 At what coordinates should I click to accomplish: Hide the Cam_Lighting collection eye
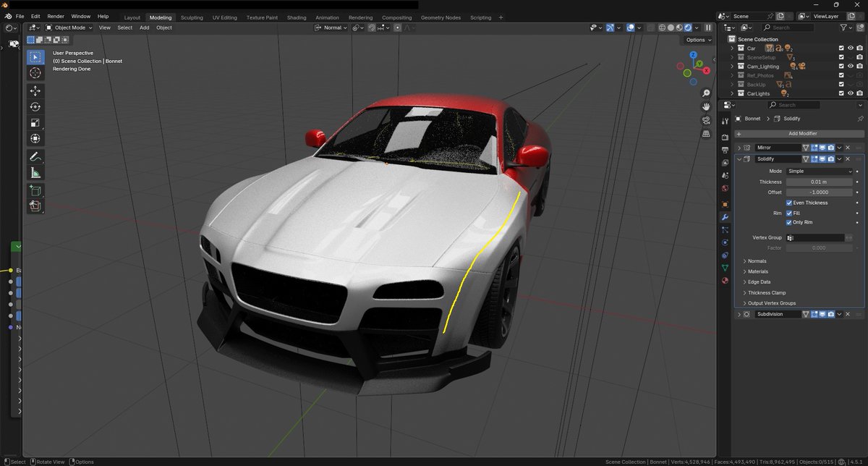click(850, 66)
